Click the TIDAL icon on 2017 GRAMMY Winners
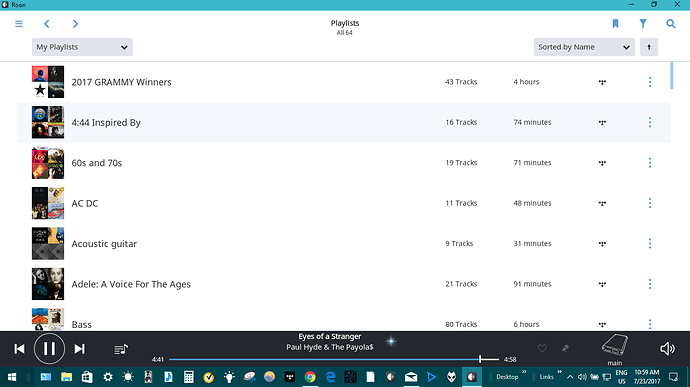690x387 pixels. pos(602,82)
